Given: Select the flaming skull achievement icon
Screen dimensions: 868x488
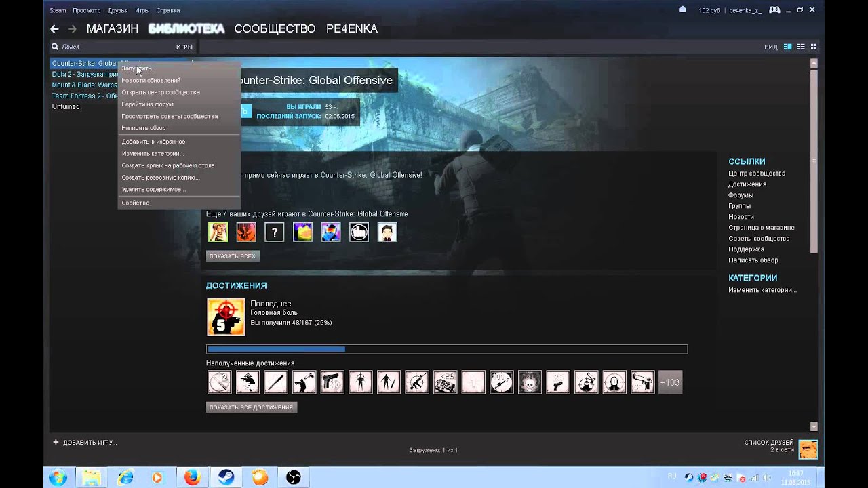Looking at the screenshot, I should pos(530,382).
